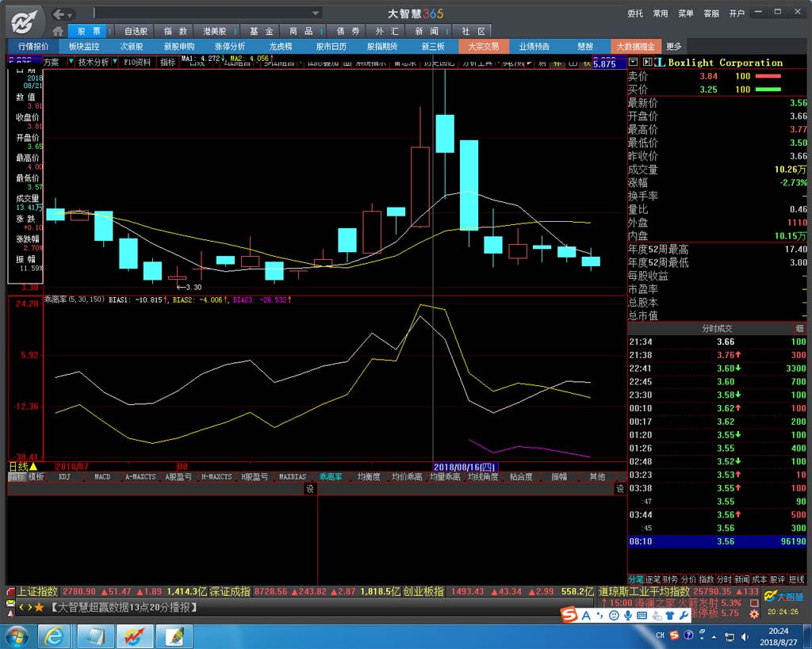Open the 新闻 tab
812x649 pixels.
tap(426, 32)
